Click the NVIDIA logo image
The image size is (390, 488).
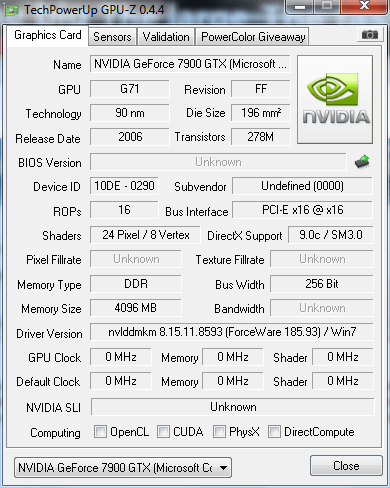[x=335, y=99]
